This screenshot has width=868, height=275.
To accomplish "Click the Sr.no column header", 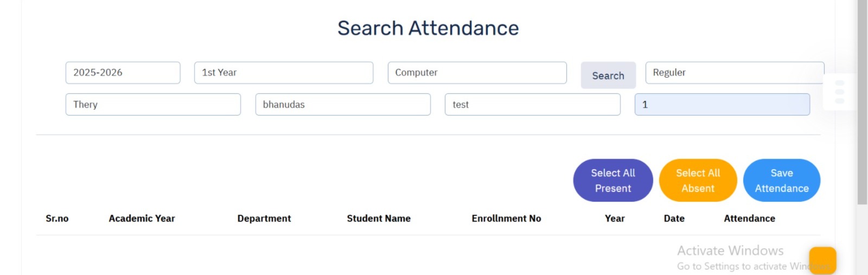I will pyautogui.click(x=57, y=219).
